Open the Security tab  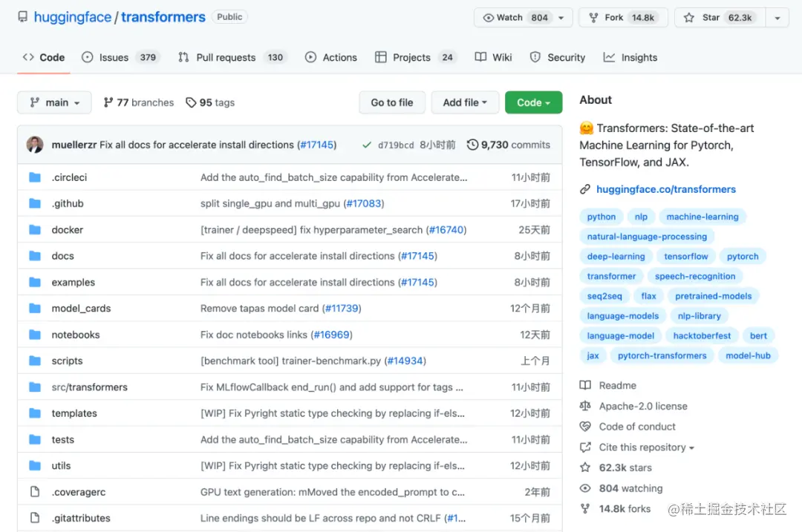click(x=558, y=58)
